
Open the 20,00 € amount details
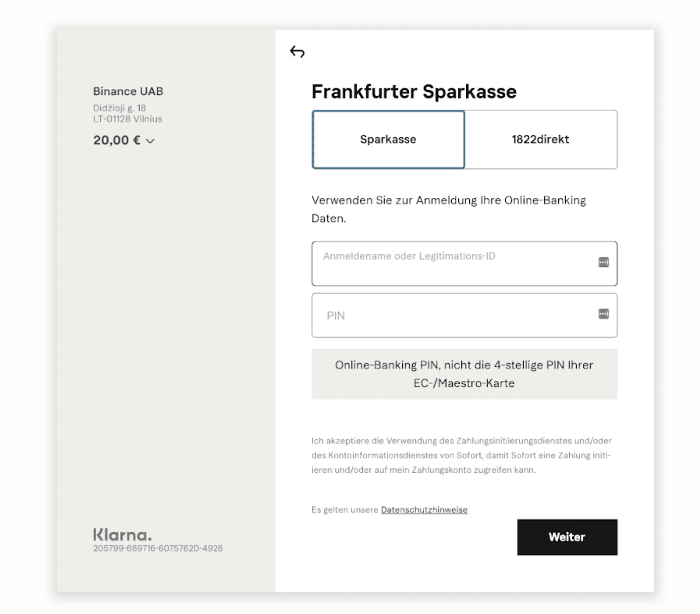point(117,140)
